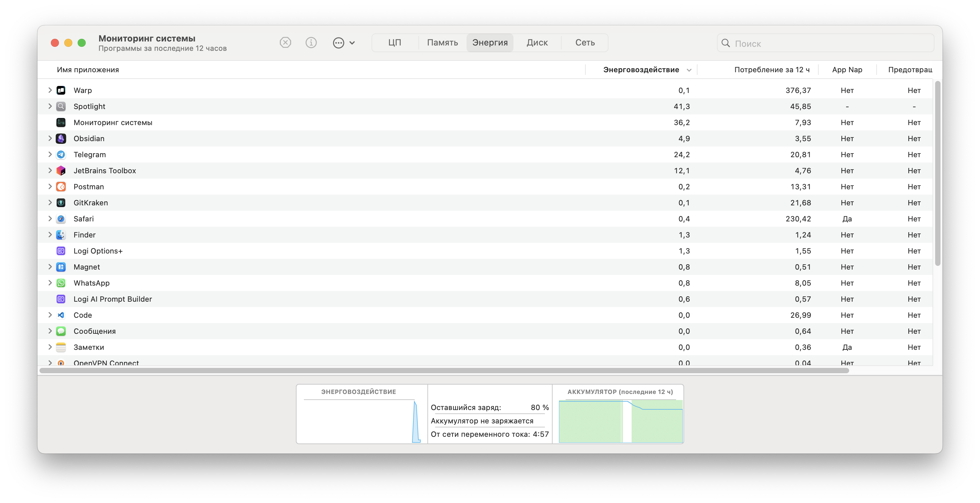This screenshot has height=503, width=980.
Task: Open the more actions ellipsis menu
Action: pyautogui.click(x=344, y=42)
